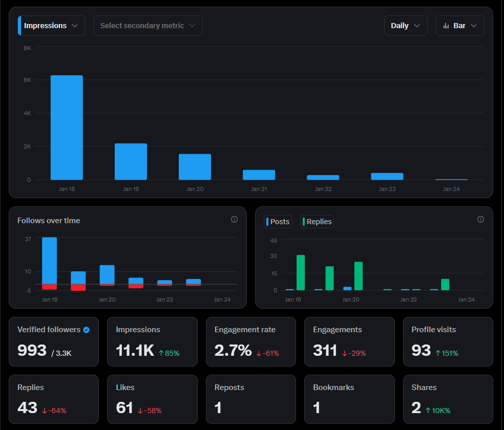Screen dimensions: 504x430
Task: Click the -29% engagements change
Action: [354, 353]
